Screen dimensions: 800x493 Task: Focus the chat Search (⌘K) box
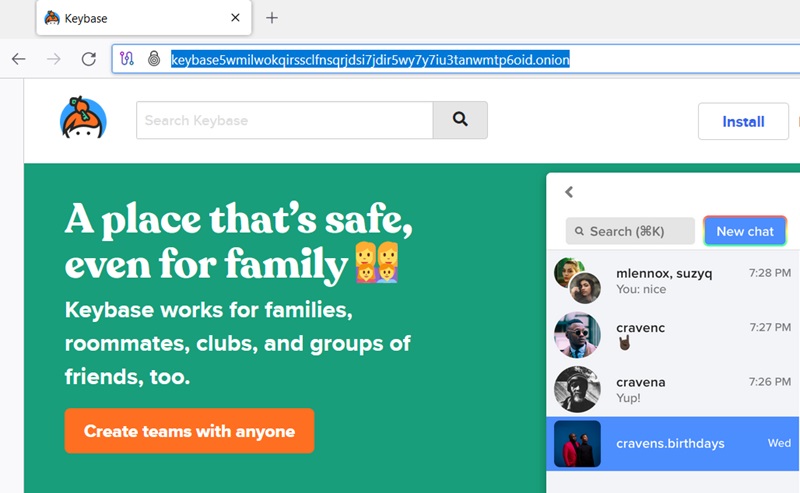point(630,231)
